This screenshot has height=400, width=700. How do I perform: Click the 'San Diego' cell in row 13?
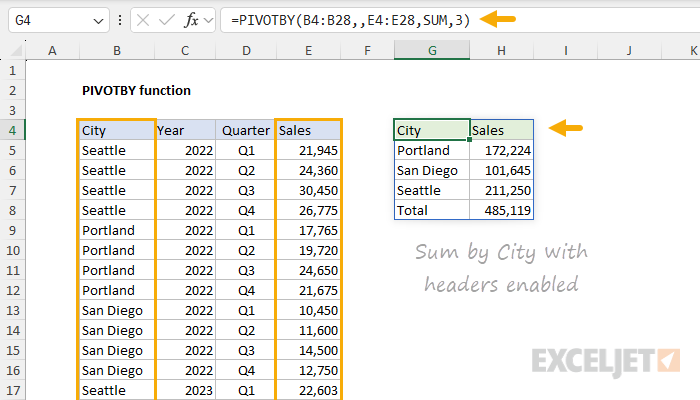tap(117, 310)
